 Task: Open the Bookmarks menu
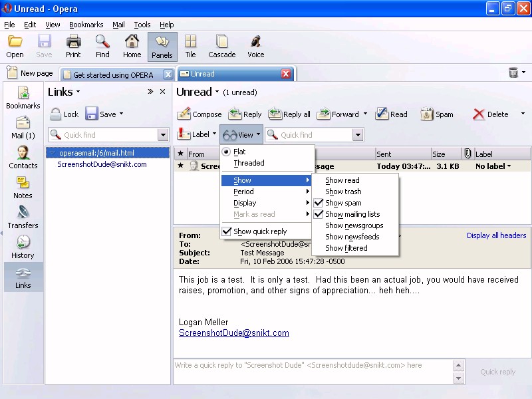[86, 25]
